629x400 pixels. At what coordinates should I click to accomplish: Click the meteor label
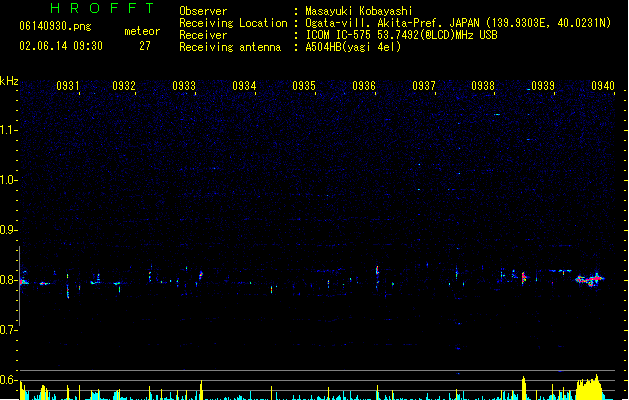142,31
